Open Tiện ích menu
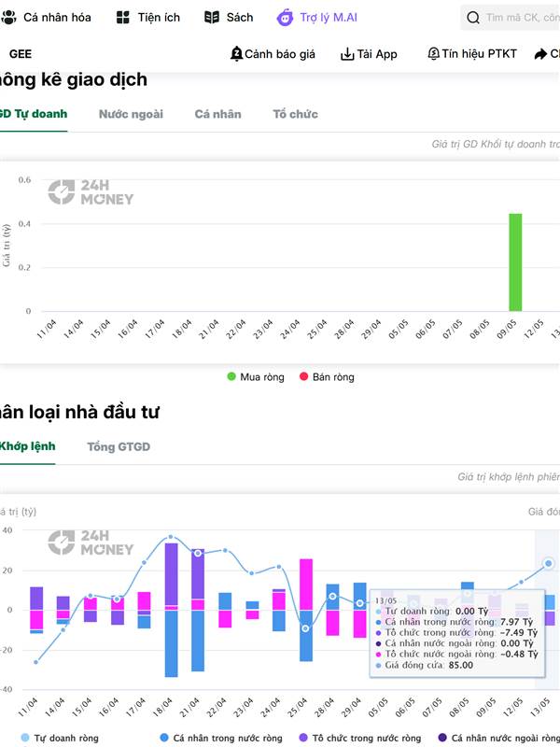The width and height of the screenshot is (560, 747). tap(148, 18)
